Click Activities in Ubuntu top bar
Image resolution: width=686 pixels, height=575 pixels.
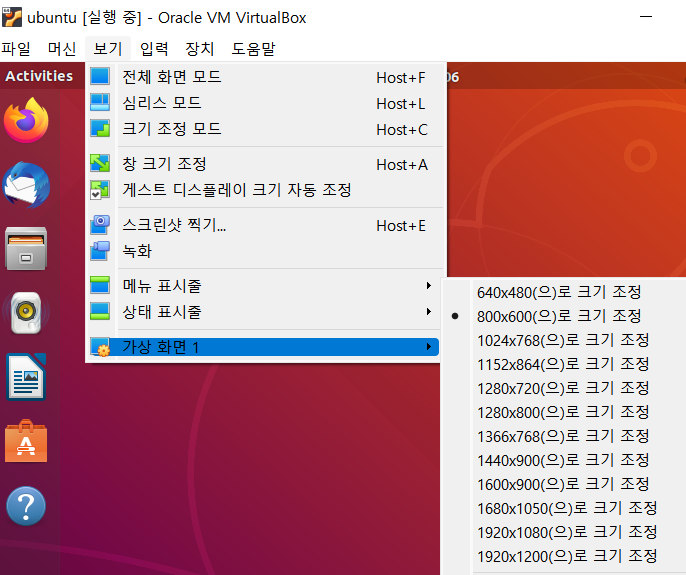[39, 76]
